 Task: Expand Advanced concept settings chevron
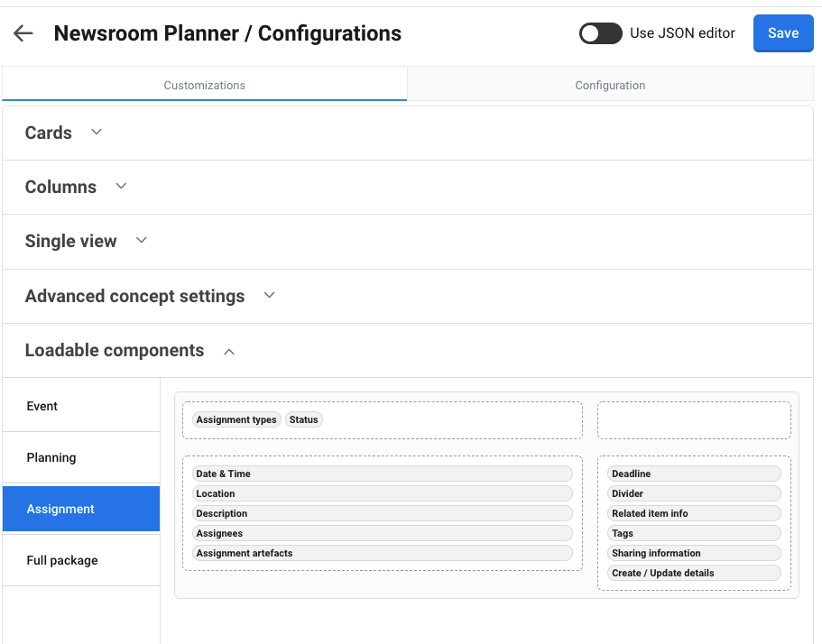coord(269,295)
